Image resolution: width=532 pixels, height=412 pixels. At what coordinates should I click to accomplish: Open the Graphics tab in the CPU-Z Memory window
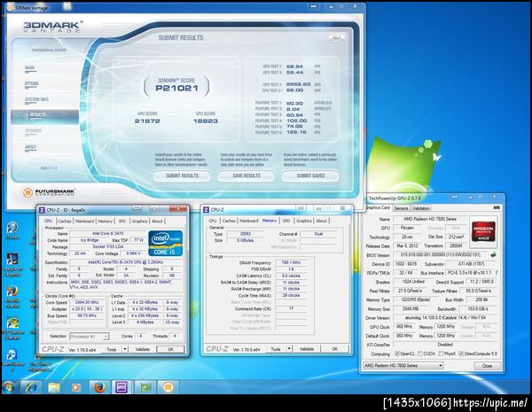click(303, 221)
